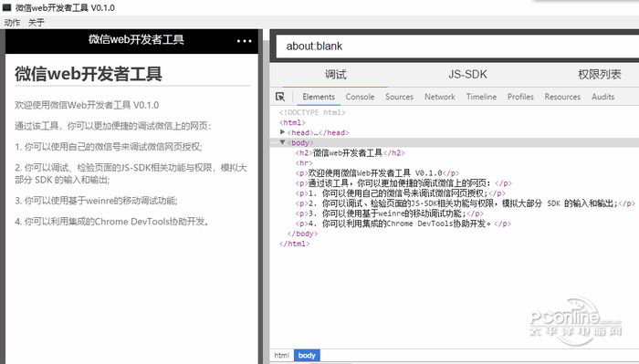Screen dimensions: 639x364
Task: Open the Profiles panel tab
Action: (520, 97)
